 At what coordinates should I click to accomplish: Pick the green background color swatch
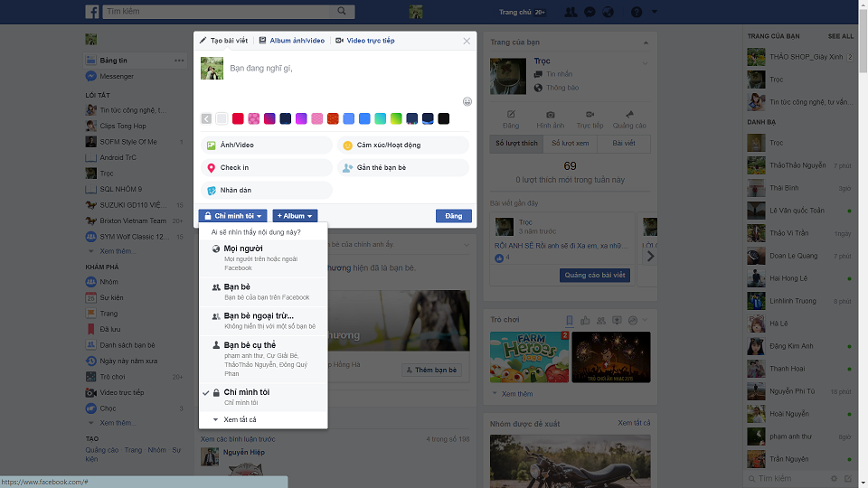tap(396, 118)
